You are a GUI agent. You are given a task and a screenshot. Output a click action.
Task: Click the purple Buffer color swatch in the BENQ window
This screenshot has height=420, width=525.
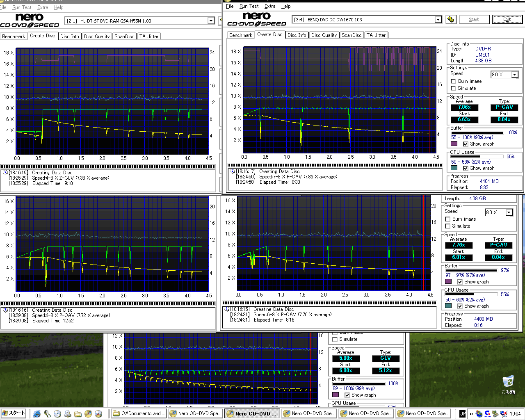click(454, 144)
